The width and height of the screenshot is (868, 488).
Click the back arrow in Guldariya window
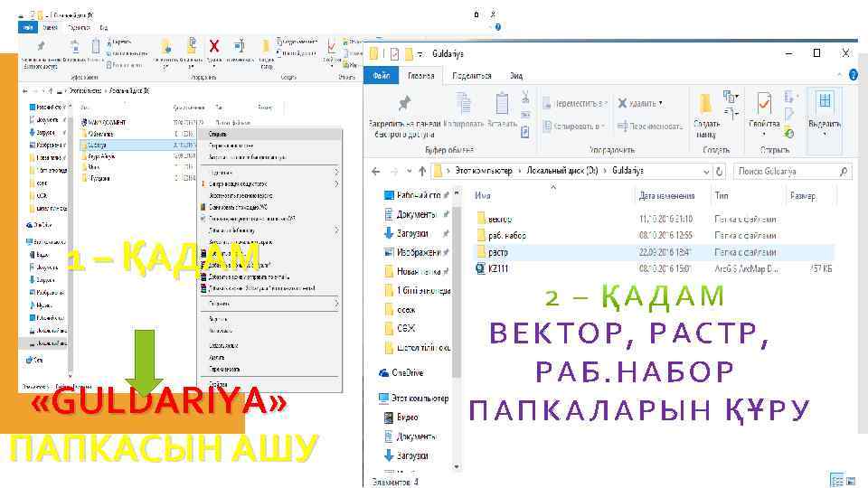point(376,172)
